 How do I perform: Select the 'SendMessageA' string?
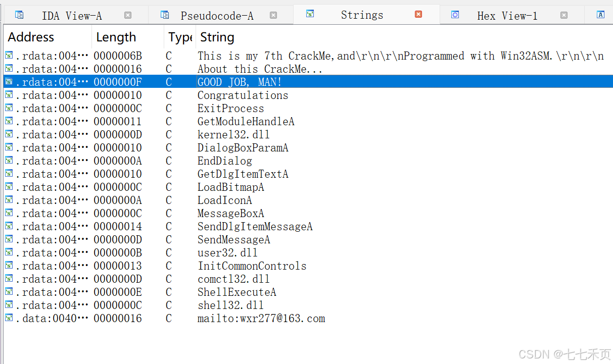click(x=233, y=240)
